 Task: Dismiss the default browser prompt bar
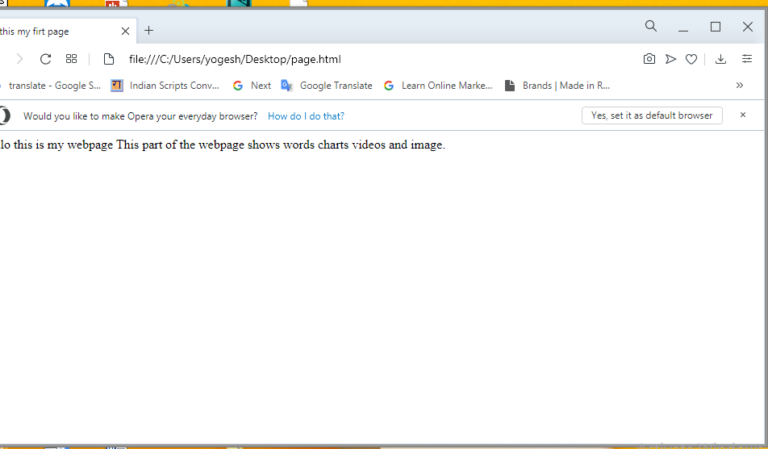point(743,115)
